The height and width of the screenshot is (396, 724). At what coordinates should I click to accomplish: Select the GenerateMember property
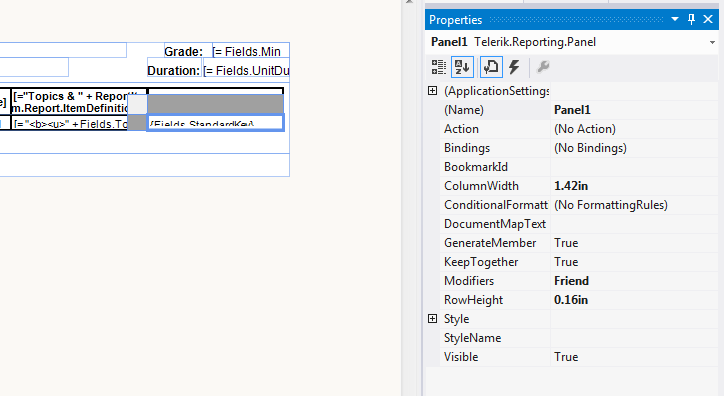coord(495,243)
